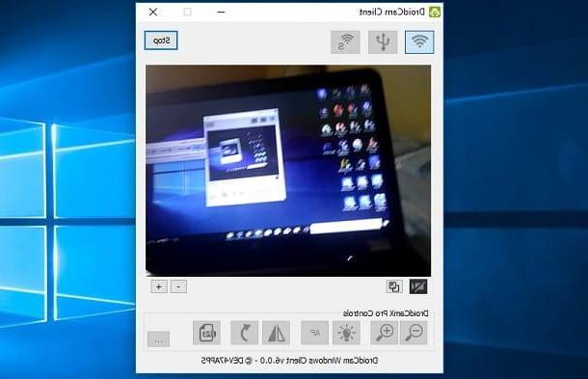The image size is (588, 379).
Task: Click the mirror video flip icon
Action: pyautogui.click(x=277, y=333)
